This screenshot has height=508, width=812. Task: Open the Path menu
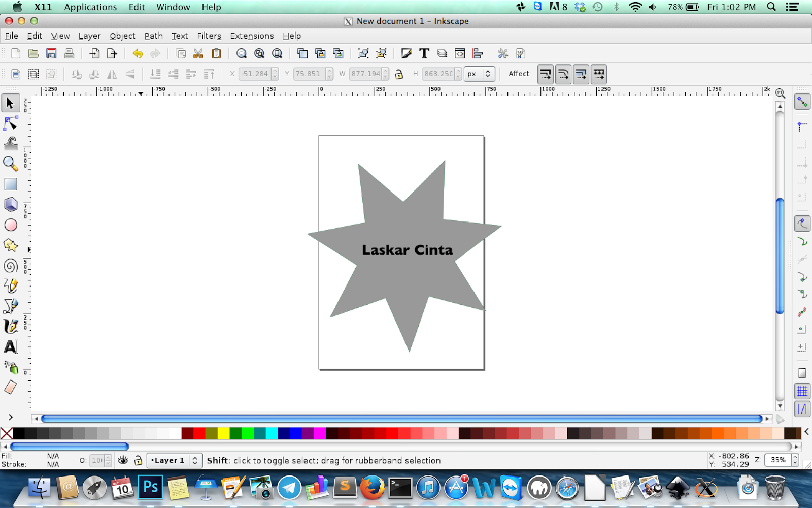[153, 36]
